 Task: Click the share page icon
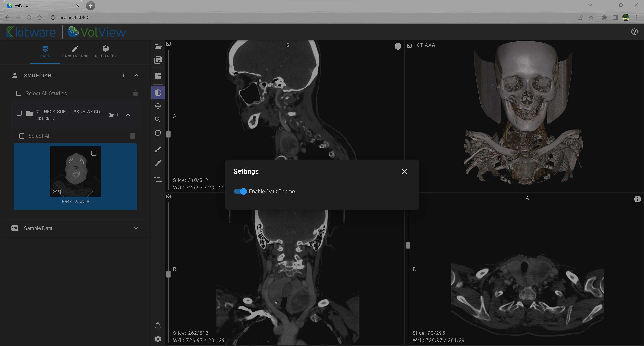(580, 17)
